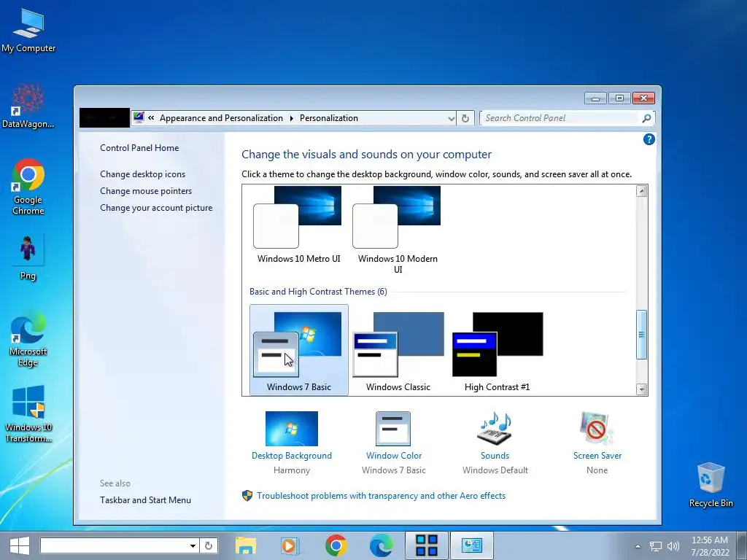Viewport: 747px width, 560px height.
Task: Open Change desktop icons
Action: 142,174
